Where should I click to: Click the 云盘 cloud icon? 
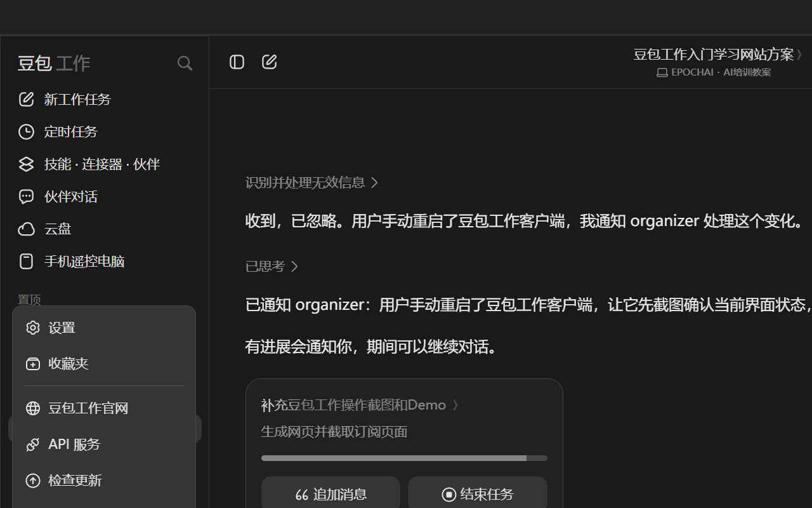26,229
